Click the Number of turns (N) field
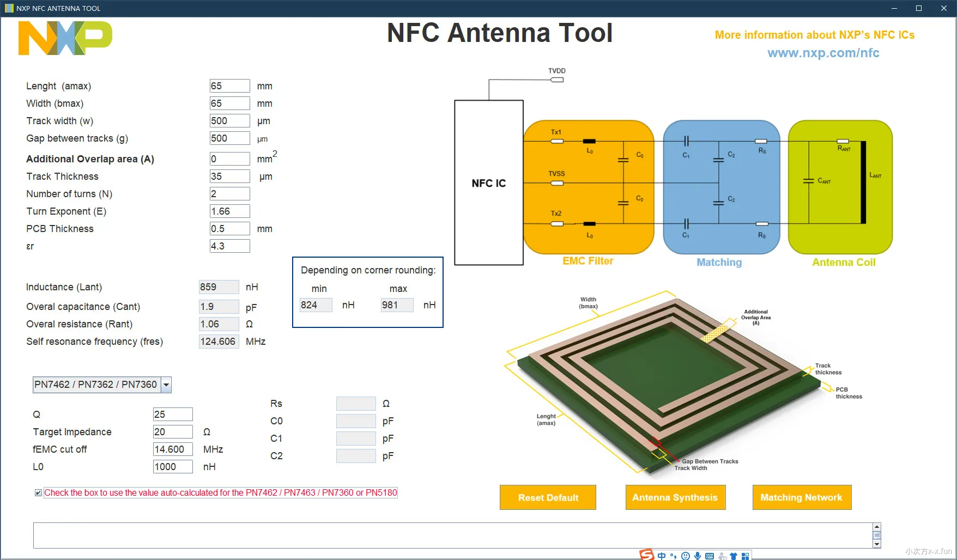Image resolution: width=957 pixels, height=560 pixels. click(229, 194)
